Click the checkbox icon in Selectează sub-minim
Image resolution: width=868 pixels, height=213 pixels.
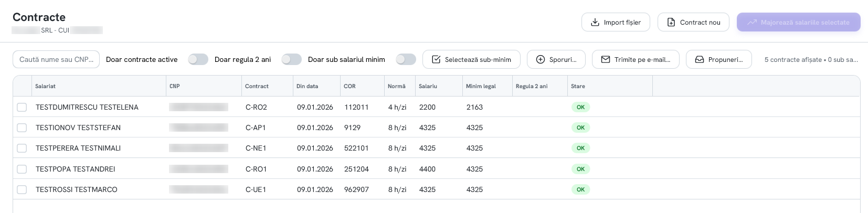click(x=436, y=59)
